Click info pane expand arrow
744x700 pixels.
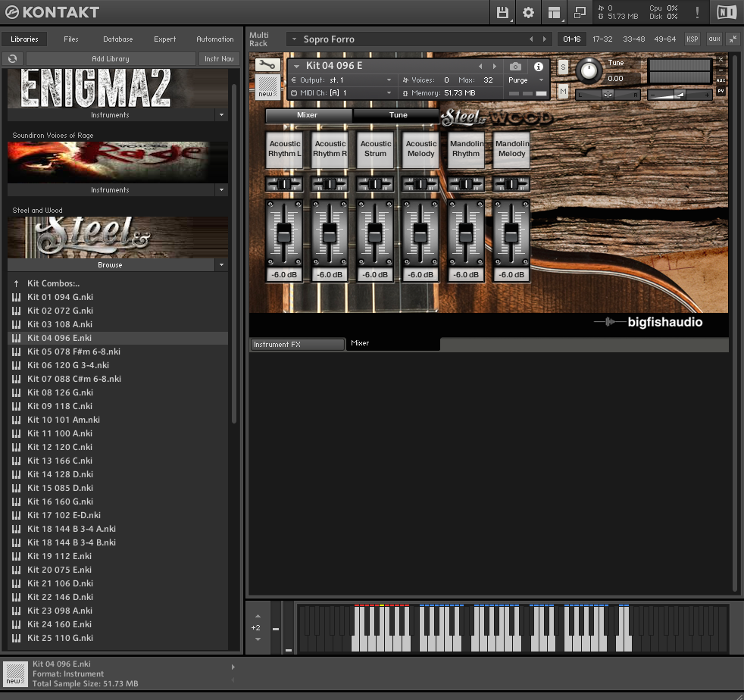click(233, 667)
